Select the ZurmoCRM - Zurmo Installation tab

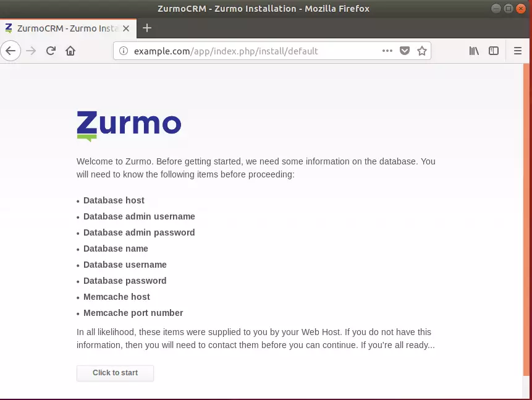pos(68,28)
